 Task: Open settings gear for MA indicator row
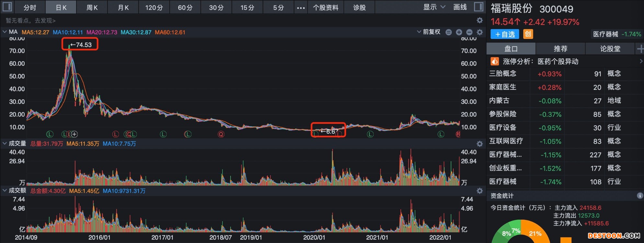(480, 32)
